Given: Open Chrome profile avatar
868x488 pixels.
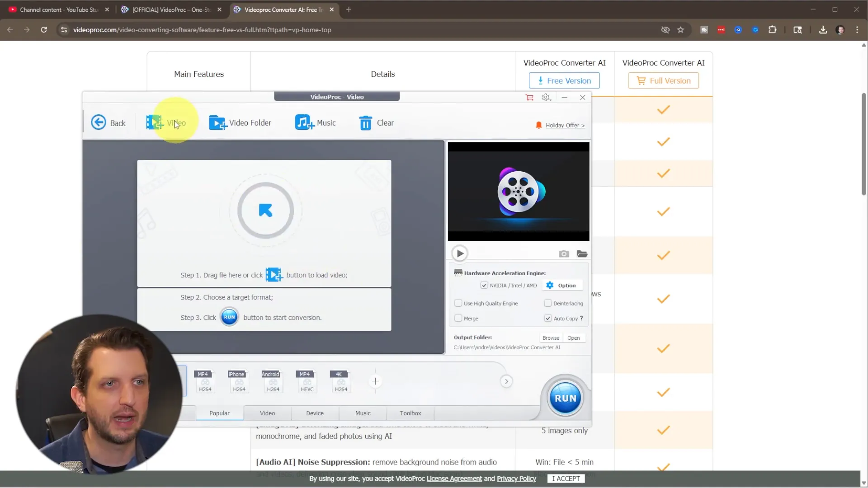Looking at the screenshot, I should (840, 30).
